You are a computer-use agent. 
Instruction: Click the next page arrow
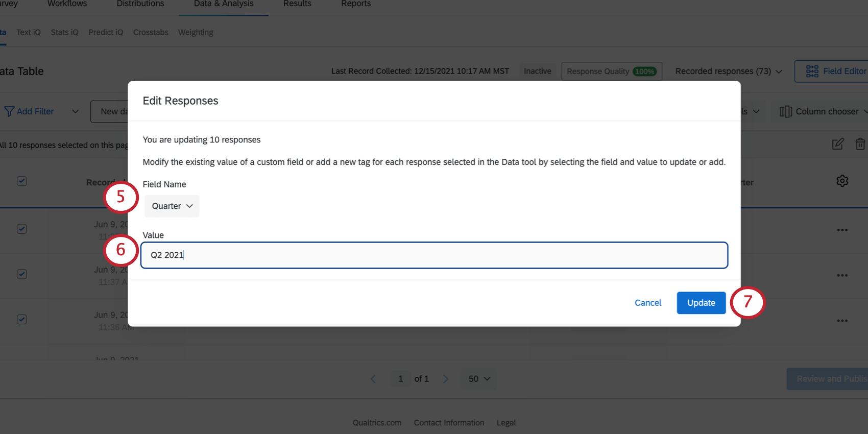pos(445,378)
